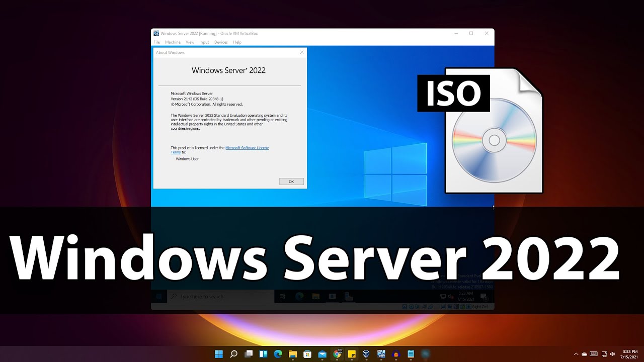Viewport: 644px width, 362px height.
Task: Open VirtualBox from the host taskbar
Action: [366, 354]
